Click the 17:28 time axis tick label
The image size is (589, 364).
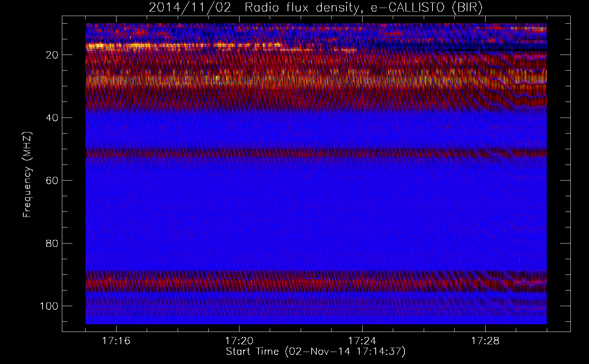(485, 341)
